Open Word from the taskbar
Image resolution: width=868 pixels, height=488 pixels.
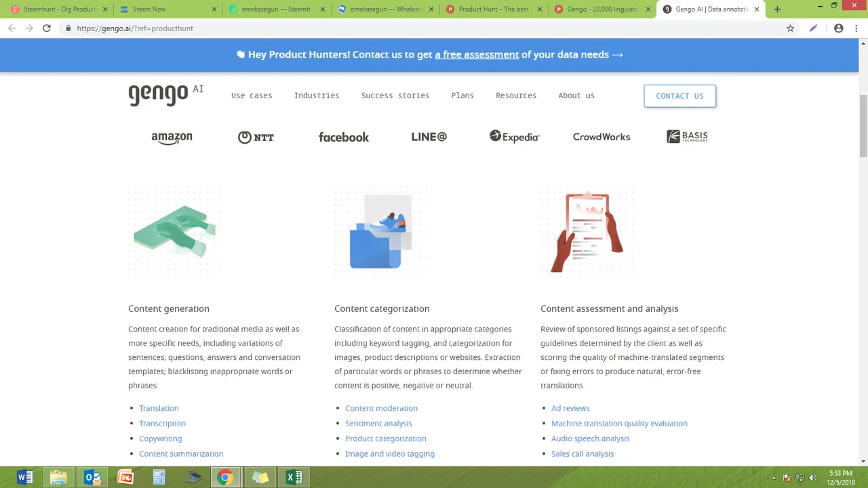(x=24, y=478)
